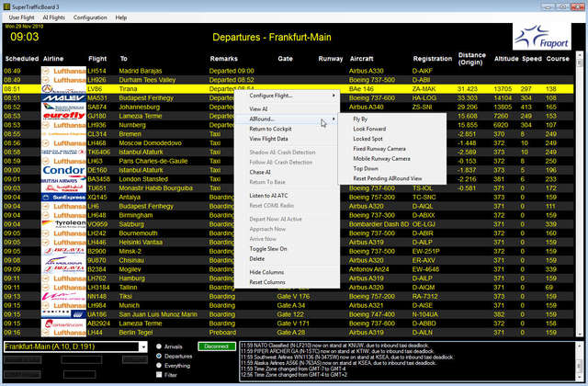The height and width of the screenshot is (386, 588).
Task: Click the Condor logo for DE160
Action: pyautogui.click(x=63, y=170)
